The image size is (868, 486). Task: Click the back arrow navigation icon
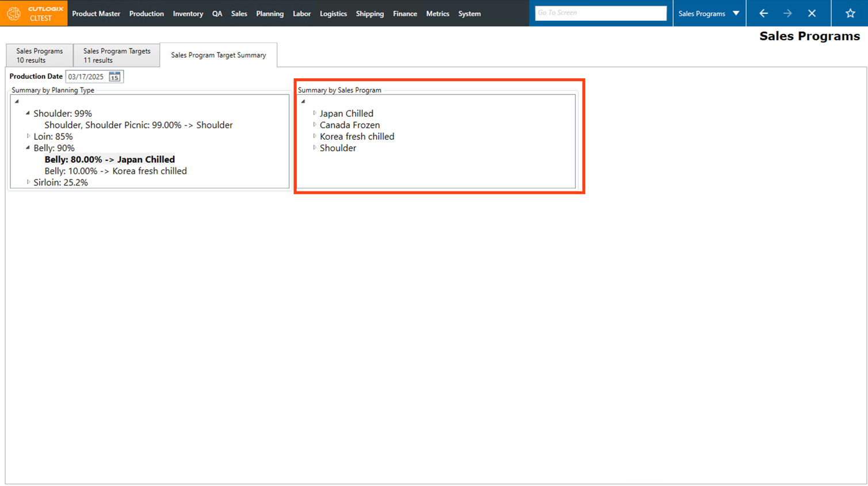pos(763,13)
